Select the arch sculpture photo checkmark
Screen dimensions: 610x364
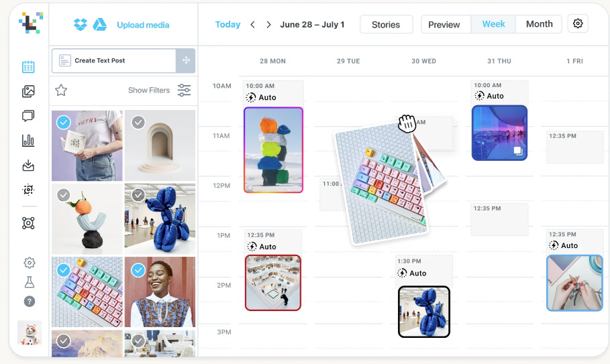pyautogui.click(x=138, y=123)
